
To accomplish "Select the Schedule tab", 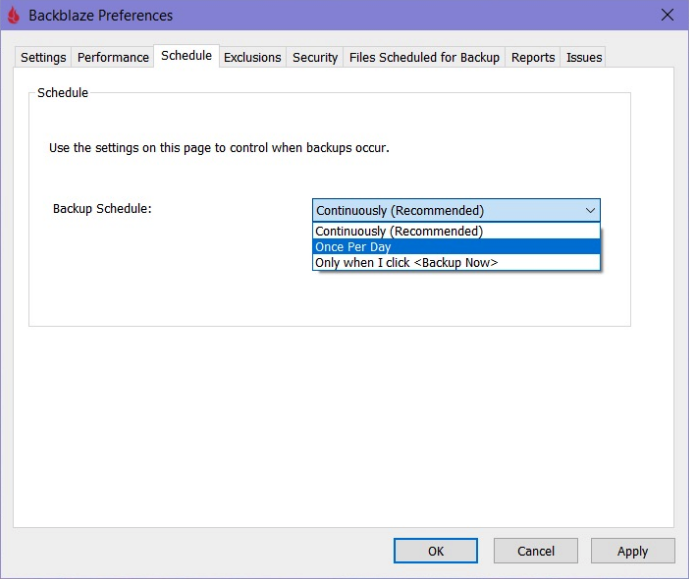I will [x=186, y=56].
